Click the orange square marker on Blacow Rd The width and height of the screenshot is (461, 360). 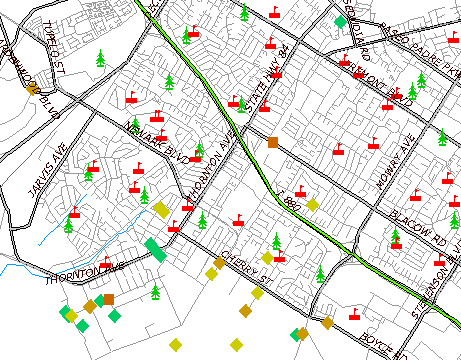click(273, 142)
